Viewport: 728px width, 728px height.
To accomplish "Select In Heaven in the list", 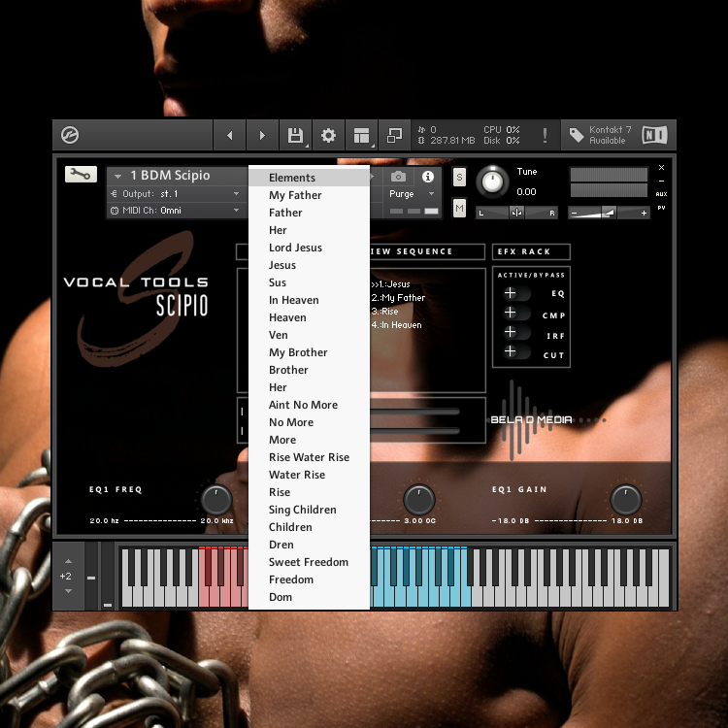I will [x=309, y=300].
